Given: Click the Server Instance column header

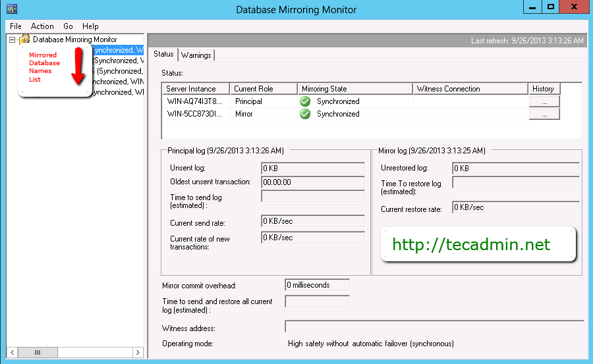Looking at the screenshot, I should click(196, 89).
